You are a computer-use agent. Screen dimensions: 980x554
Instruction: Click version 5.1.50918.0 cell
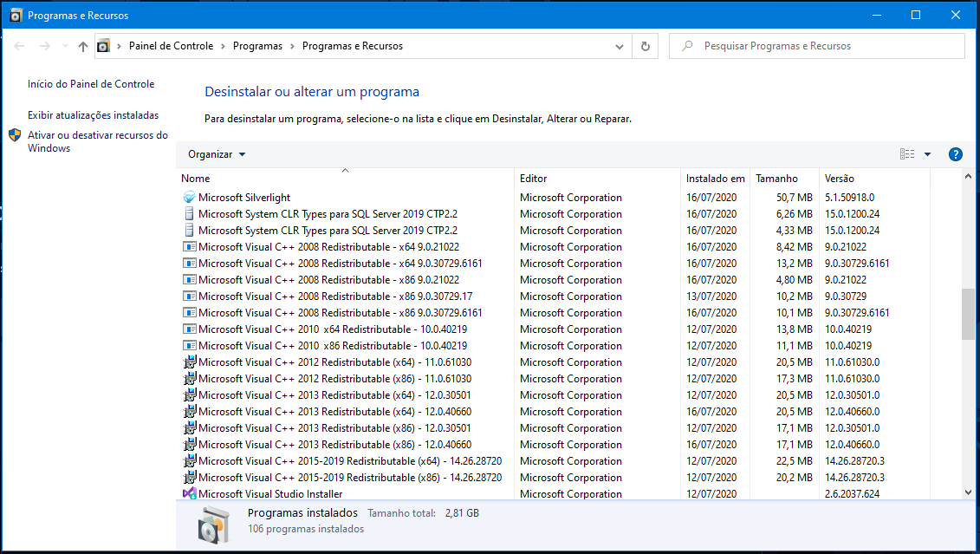(849, 197)
